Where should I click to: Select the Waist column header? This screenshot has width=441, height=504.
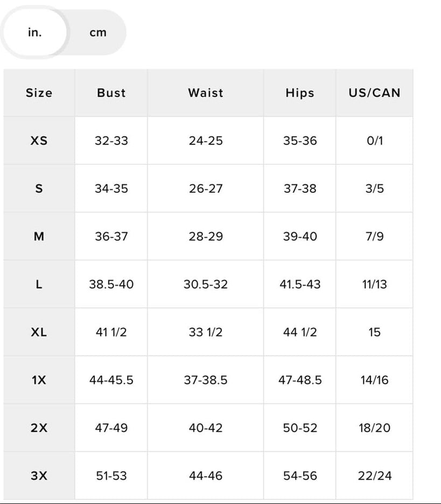[205, 93]
